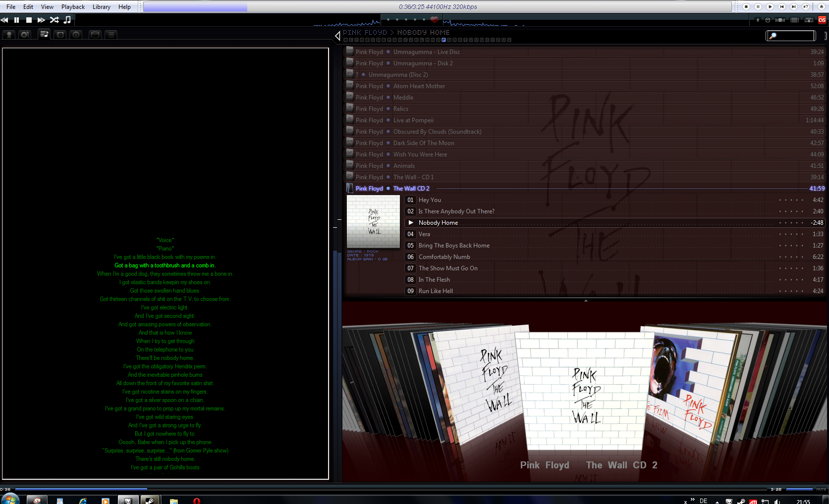This screenshot has width=829, height=504.
Task: Toggle MUTE at the bottom right
Action: coord(821,489)
